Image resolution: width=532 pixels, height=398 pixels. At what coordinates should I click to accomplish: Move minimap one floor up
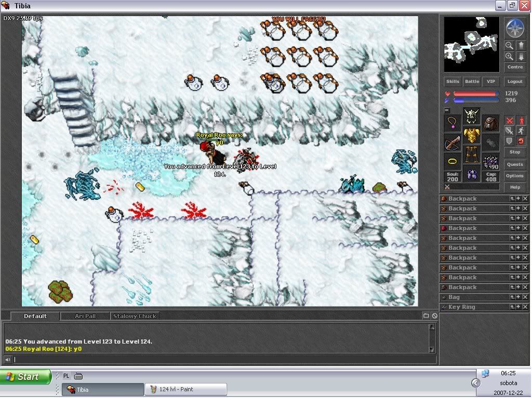(x=521, y=46)
